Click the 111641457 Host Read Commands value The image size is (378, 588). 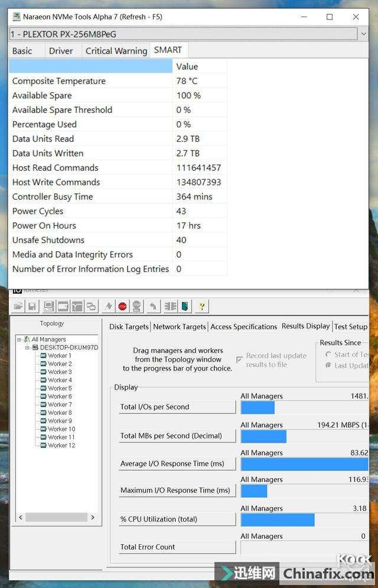[198, 168]
